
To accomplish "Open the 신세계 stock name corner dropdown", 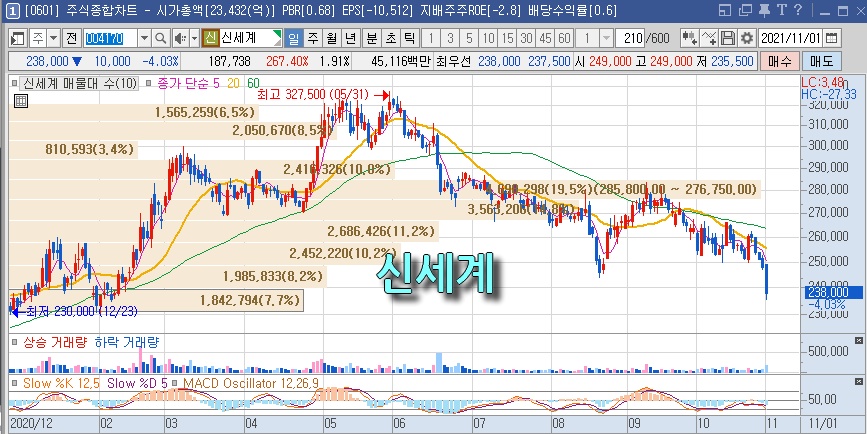I will pyautogui.click(x=277, y=38).
